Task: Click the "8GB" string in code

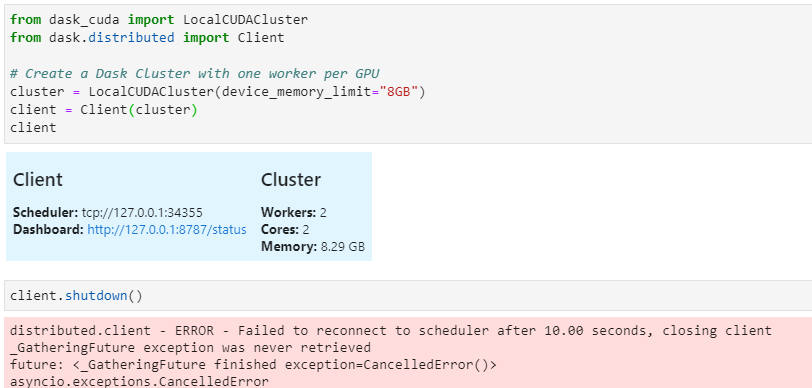Action: 398,92
